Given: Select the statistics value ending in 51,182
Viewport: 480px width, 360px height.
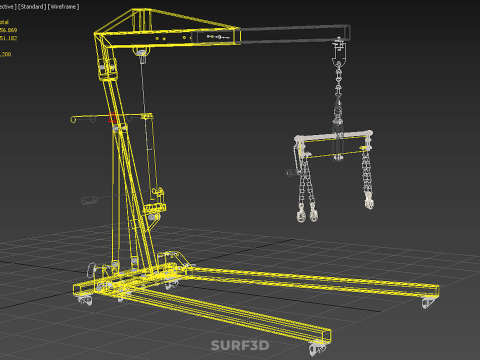Looking at the screenshot, I should (x=8, y=38).
